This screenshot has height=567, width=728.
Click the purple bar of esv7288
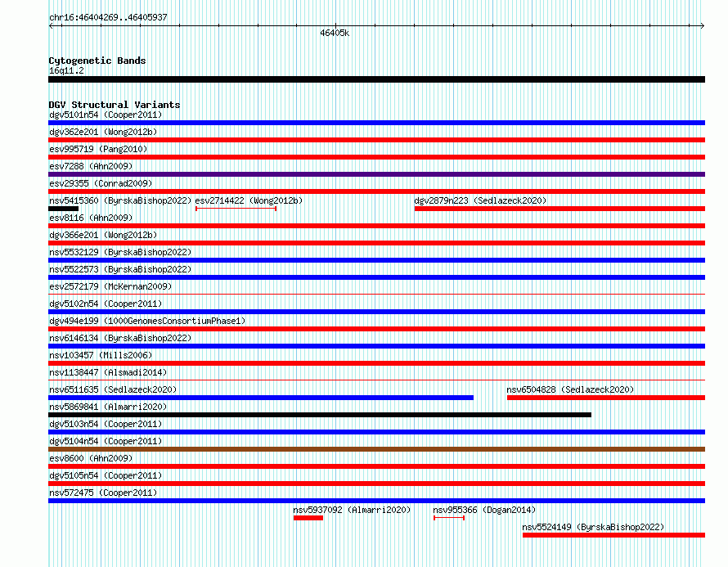point(376,174)
